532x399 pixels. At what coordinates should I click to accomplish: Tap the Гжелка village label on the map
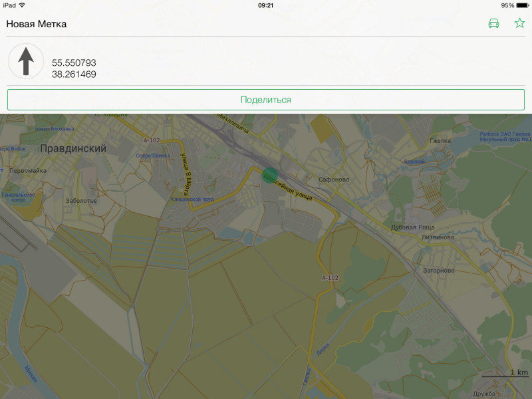[x=440, y=141]
